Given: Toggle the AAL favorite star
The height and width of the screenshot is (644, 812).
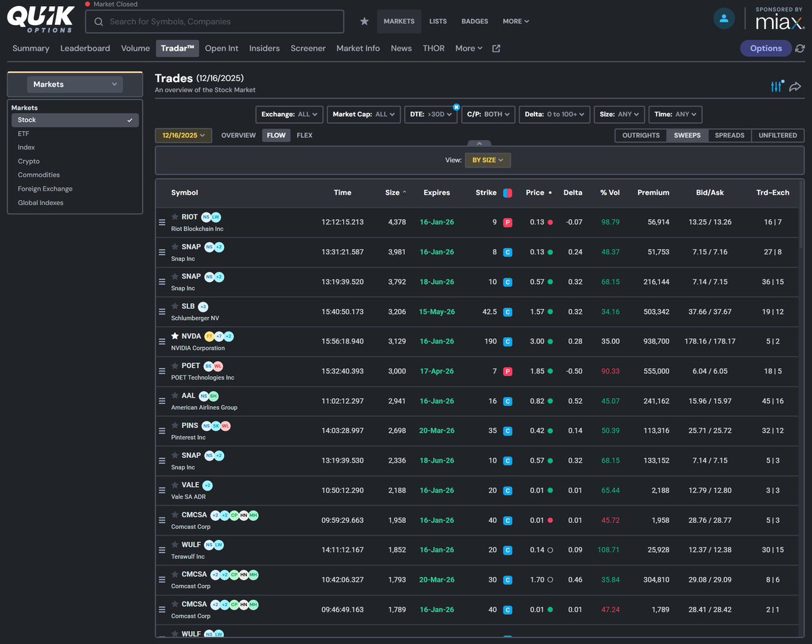Looking at the screenshot, I should click(x=175, y=396).
